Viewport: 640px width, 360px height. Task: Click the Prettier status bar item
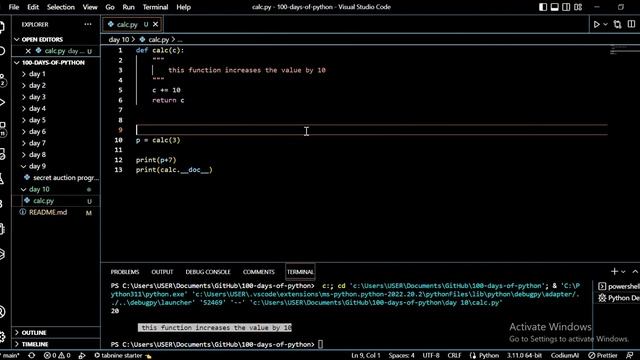point(603,356)
